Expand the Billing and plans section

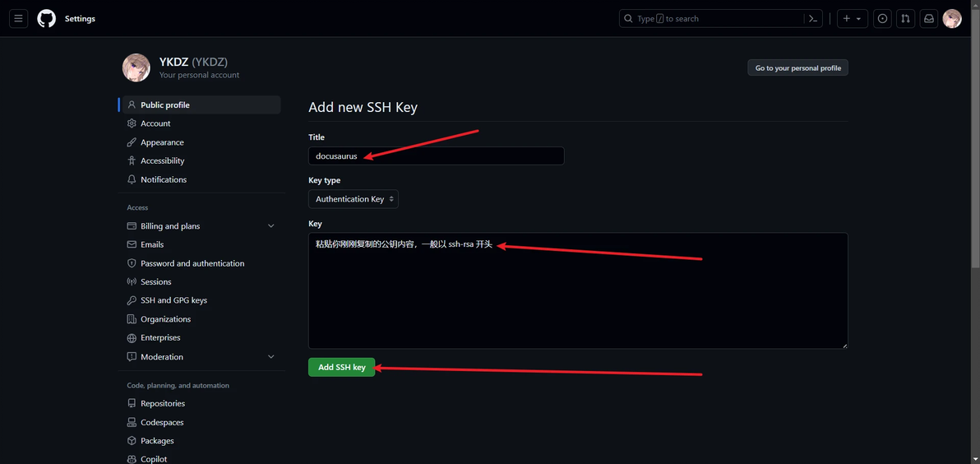pyautogui.click(x=270, y=226)
